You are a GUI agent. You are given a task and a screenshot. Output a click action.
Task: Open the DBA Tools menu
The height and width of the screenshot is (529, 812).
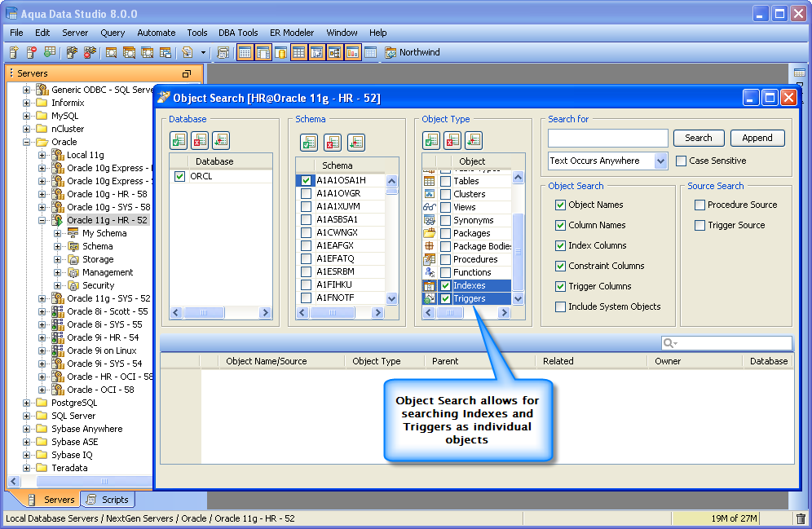tap(238, 33)
